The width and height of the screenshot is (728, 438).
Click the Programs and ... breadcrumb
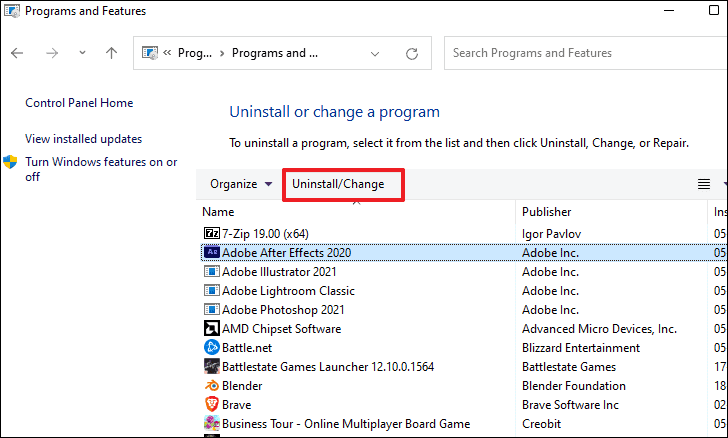[275, 53]
